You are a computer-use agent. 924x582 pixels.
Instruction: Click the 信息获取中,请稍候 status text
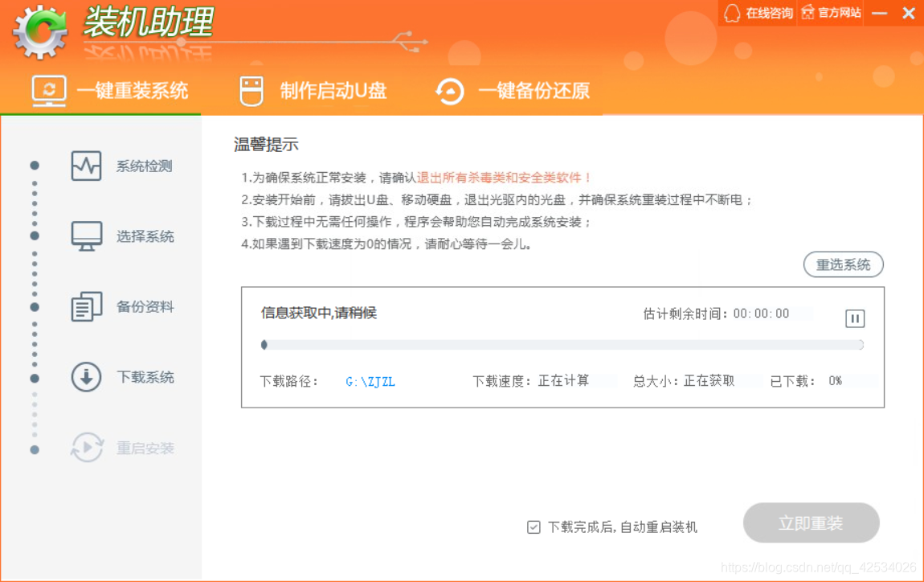(x=319, y=314)
